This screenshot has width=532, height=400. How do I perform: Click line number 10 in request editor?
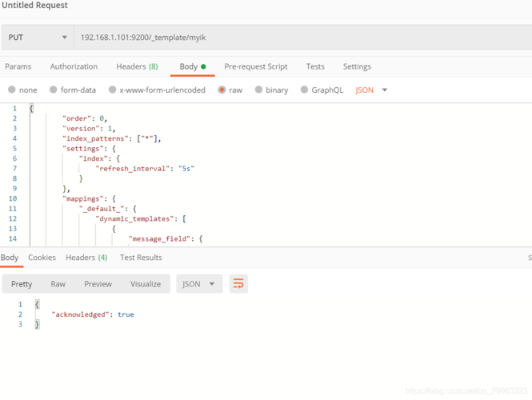point(13,198)
